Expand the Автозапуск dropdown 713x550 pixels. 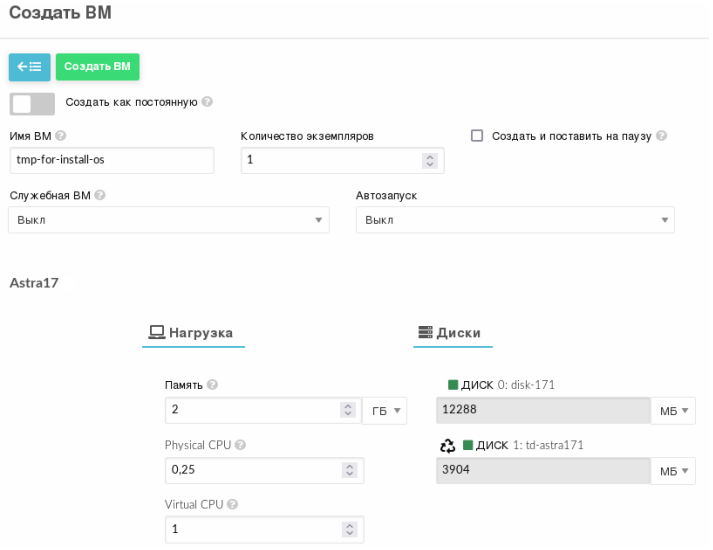coord(514,220)
